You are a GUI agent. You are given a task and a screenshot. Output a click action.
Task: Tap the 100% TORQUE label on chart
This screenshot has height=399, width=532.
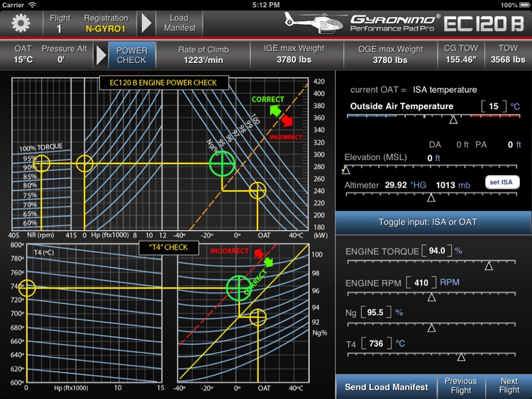[x=41, y=147]
